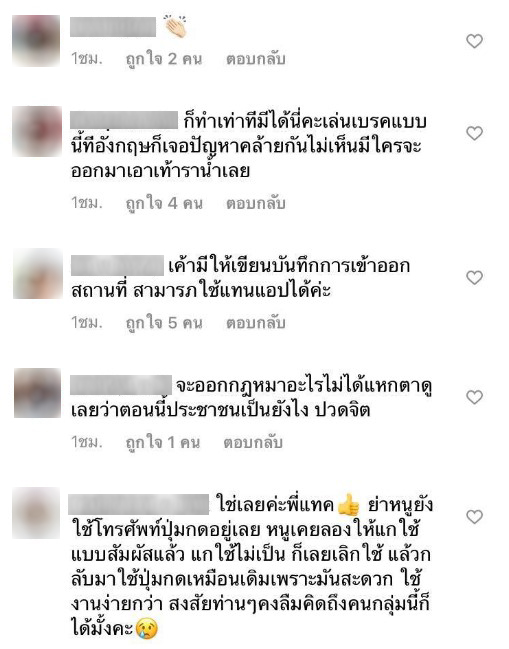Heart the comment ending with ปวดจิต
The height and width of the screenshot is (649, 509).
tap(474, 397)
